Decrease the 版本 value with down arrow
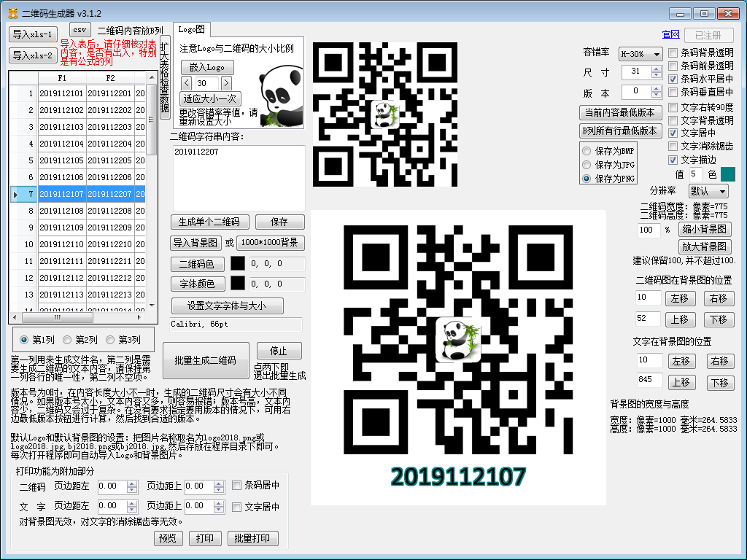 click(x=657, y=95)
